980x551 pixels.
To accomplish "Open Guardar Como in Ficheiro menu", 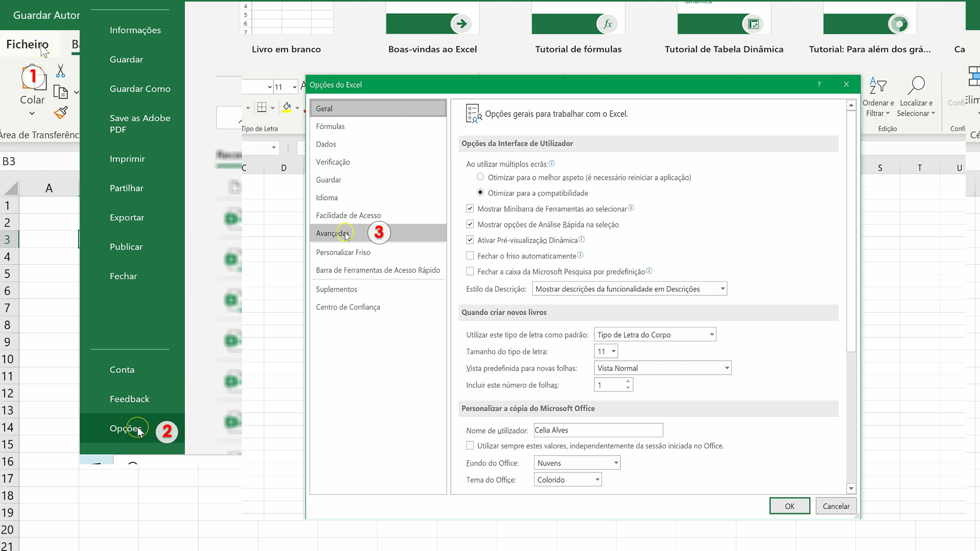I will click(x=140, y=89).
